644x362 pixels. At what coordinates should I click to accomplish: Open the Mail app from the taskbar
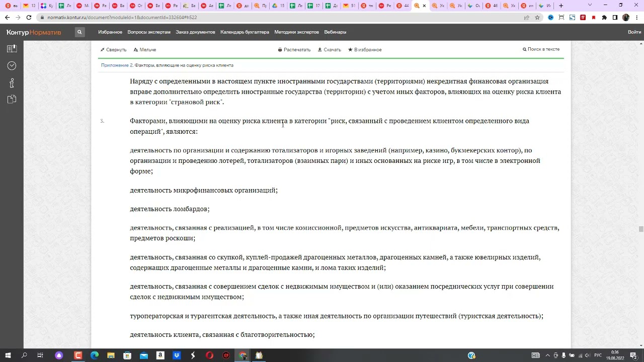click(x=144, y=355)
